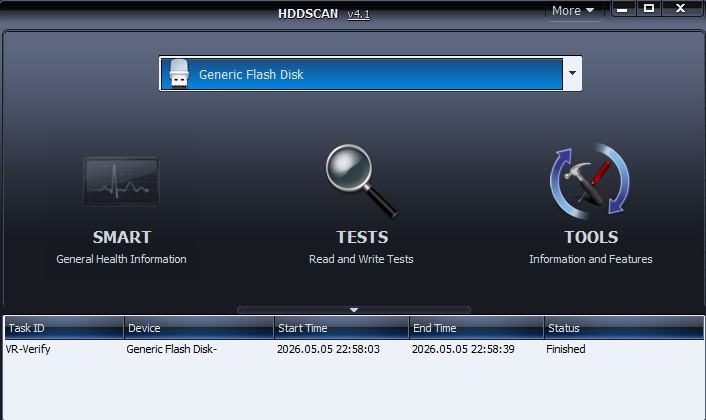Click the SMART General Health Information label
This screenshot has height=420, width=706.
pos(121,259)
